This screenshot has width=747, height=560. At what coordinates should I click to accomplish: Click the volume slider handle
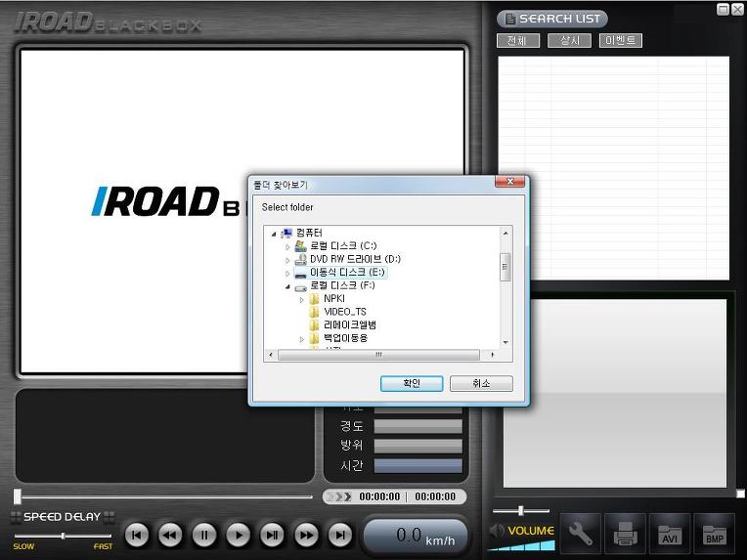pyautogui.click(x=521, y=510)
